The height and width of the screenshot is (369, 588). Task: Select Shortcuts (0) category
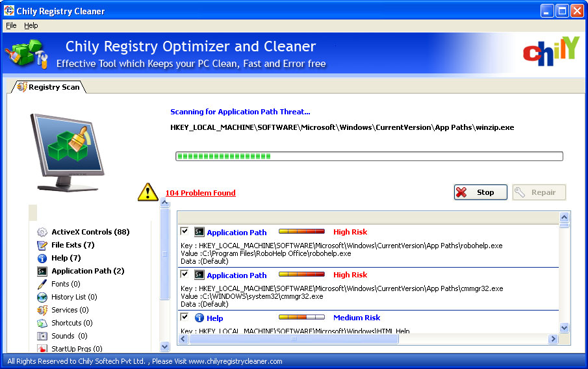pos(72,323)
